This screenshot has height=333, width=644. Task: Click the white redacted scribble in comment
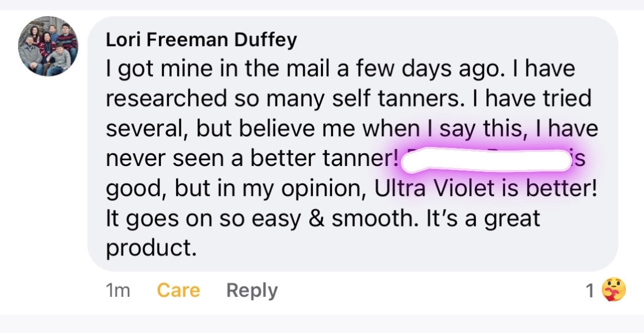(x=487, y=160)
